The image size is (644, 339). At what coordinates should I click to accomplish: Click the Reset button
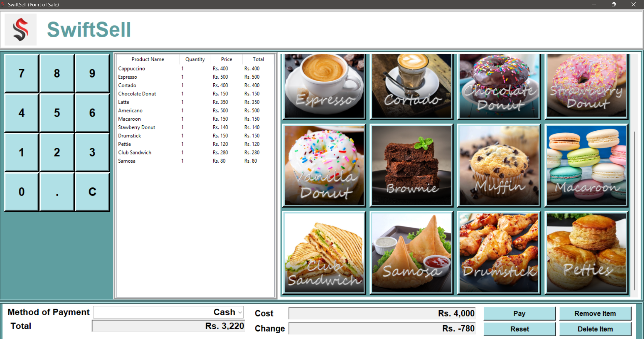pyautogui.click(x=520, y=329)
